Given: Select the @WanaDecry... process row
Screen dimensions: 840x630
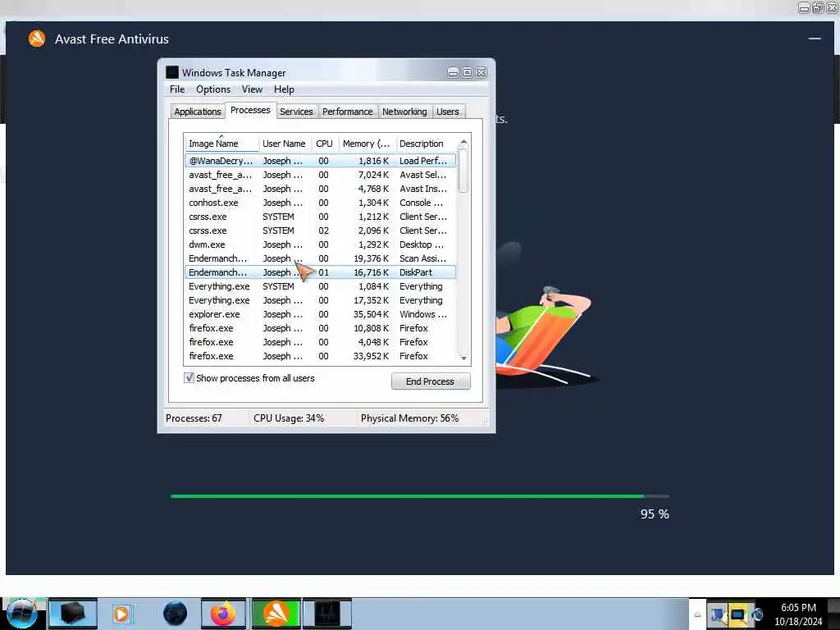Looking at the screenshot, I should coord(321,161).
